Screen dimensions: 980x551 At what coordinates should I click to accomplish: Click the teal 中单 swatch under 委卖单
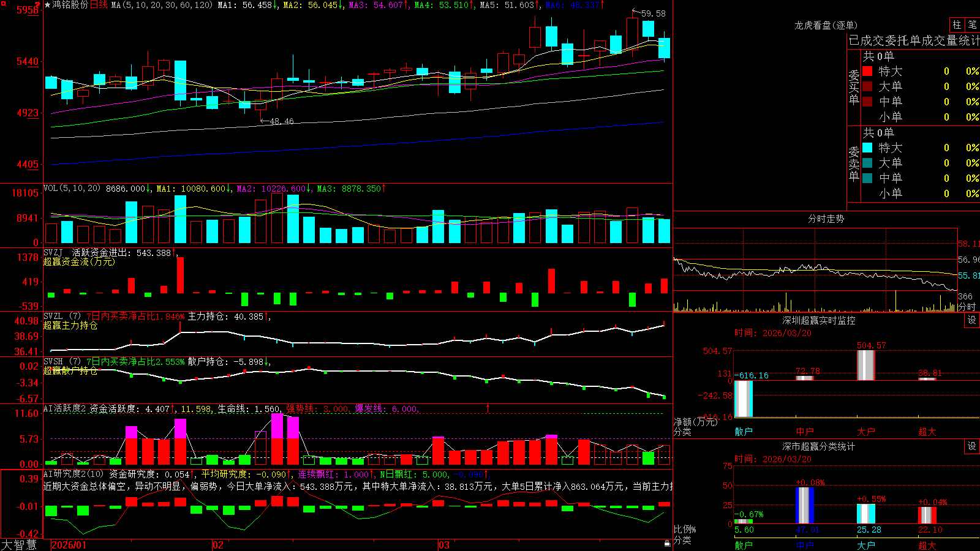(x=867, y=178)
